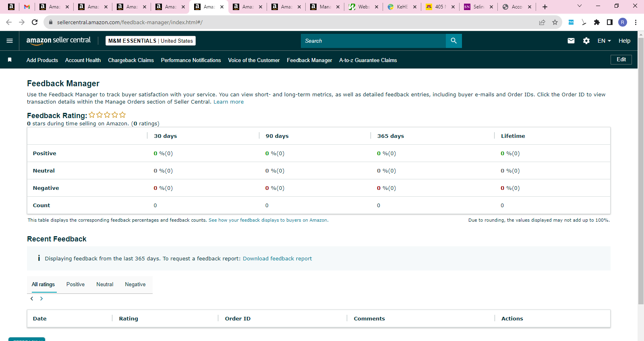
Task: Click the Comments column header
Action: click(x=369, y=318)
